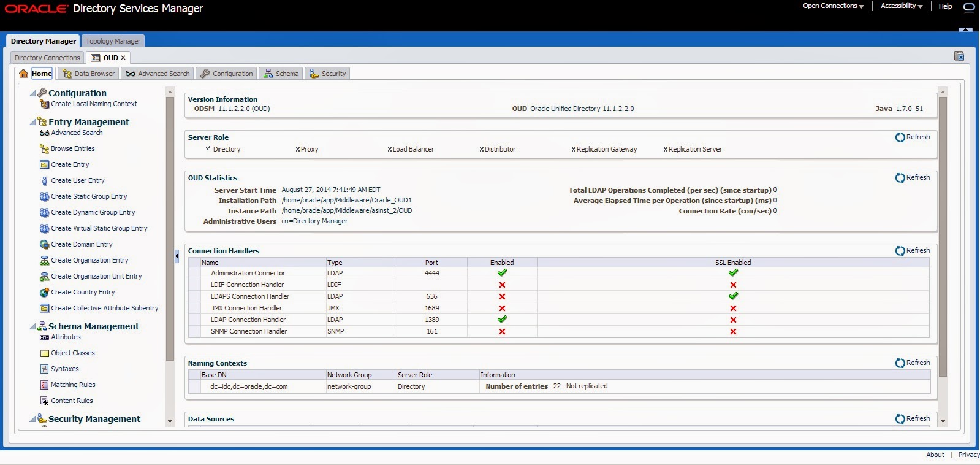Switch to the Topology Manager tab
Screen dimensions: 980x465
(x=113, y=41)
